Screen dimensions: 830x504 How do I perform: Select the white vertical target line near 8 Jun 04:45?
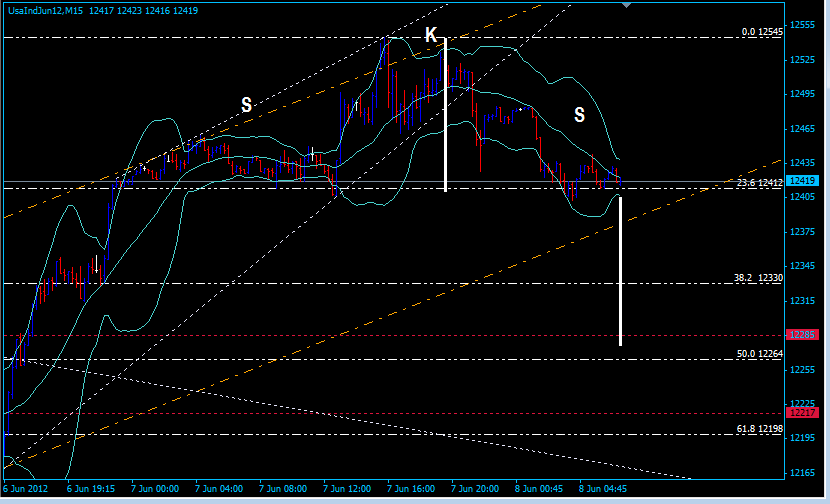(x=620, y=272)
